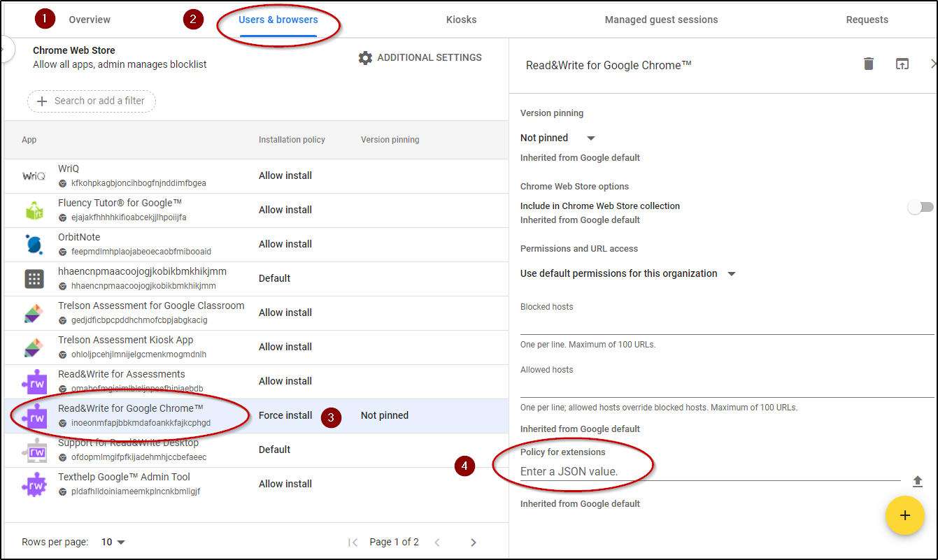The width and height of the screenshot is (938, 560).
Task: Click the OrbitNote blue app icon
Action: (34, 245)
